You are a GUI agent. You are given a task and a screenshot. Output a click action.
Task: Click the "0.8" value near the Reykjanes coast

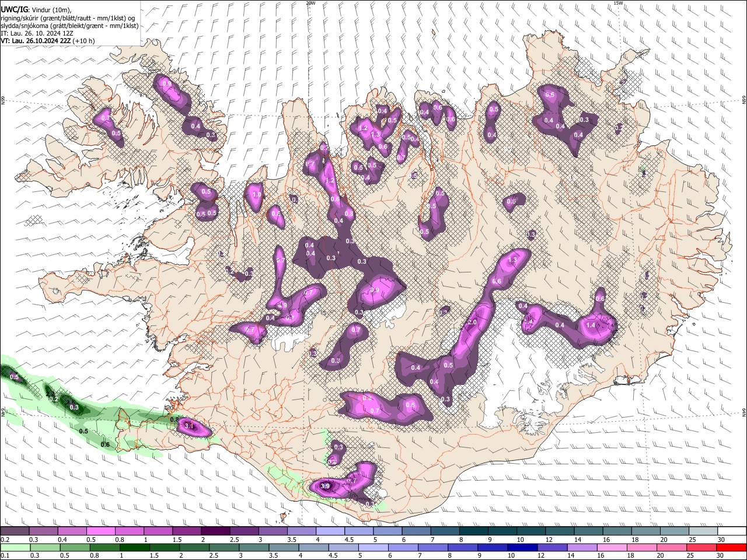(x=174, y=419)
